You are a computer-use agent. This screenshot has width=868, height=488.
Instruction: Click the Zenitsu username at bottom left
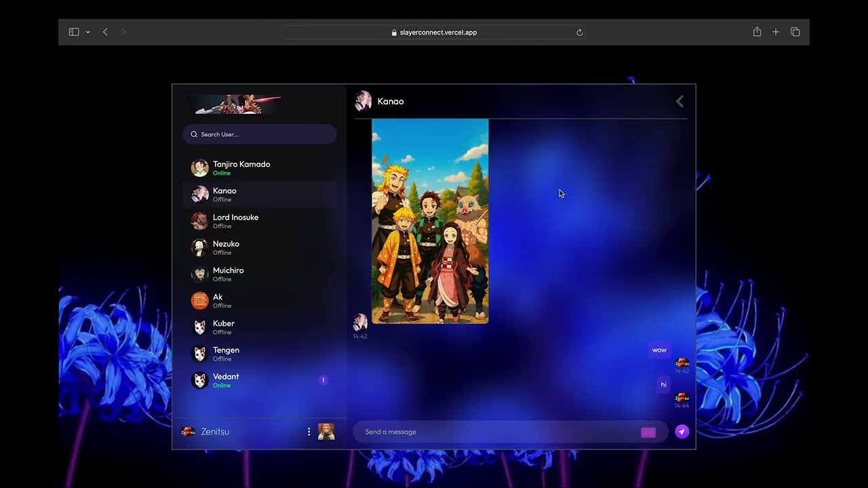[x=215, y=432]
